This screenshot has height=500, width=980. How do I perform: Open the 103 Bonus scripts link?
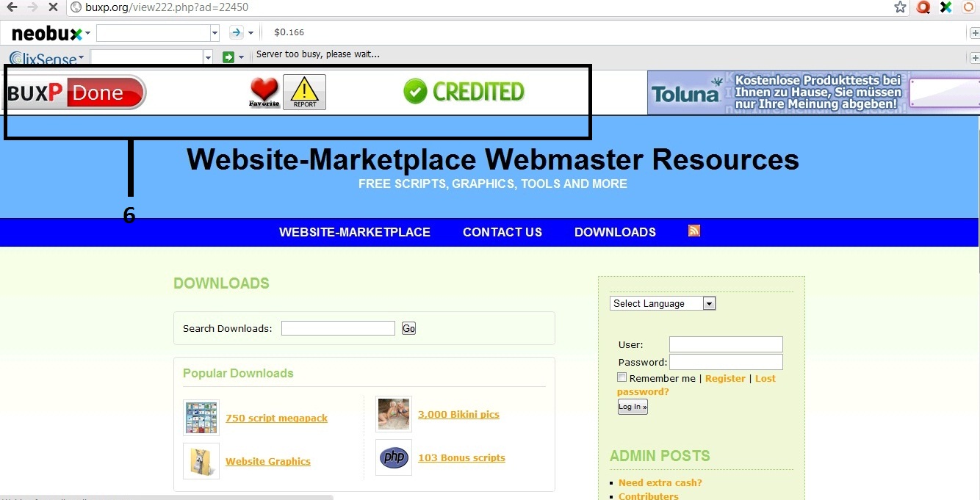[461, 457]
